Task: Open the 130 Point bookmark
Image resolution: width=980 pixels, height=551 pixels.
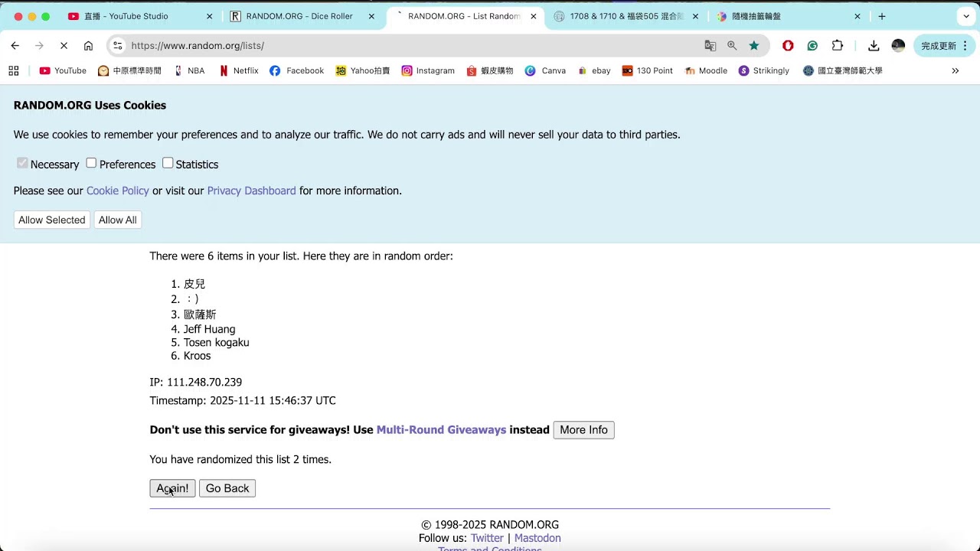Action: click(x=647, y=70)
